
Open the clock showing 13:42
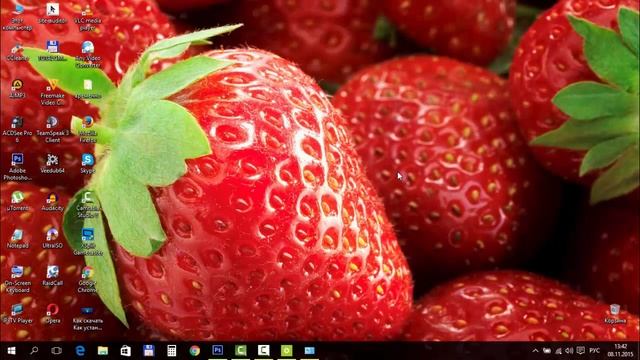click(x=620, y=351)
